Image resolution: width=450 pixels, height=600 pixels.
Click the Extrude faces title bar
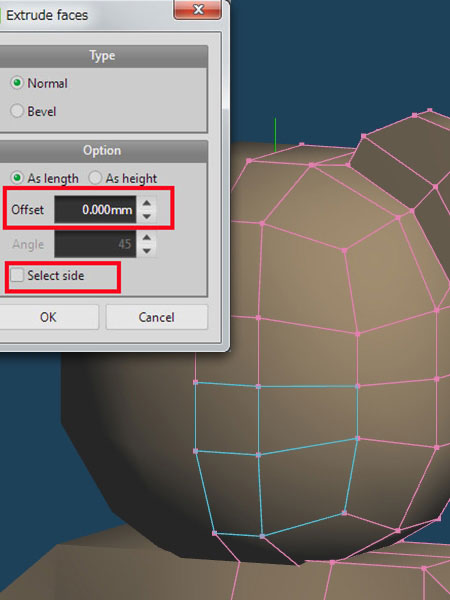[86, 15]
